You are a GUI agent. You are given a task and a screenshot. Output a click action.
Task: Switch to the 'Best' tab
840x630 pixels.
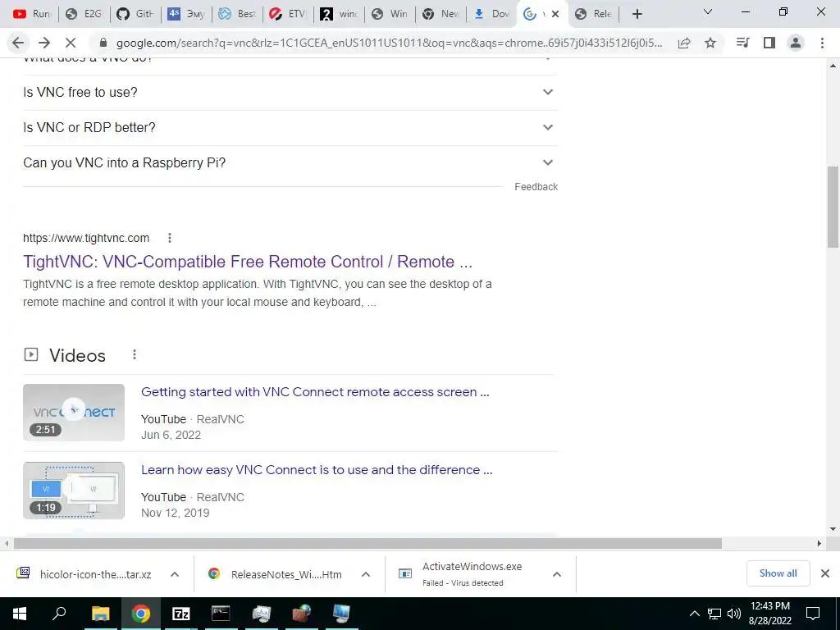(238, 14)
